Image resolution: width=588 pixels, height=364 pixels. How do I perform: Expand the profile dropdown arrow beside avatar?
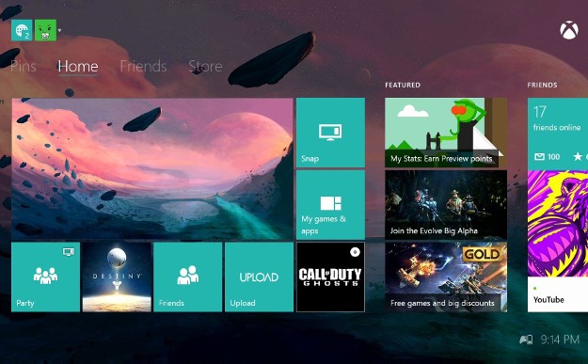point(59,30)
